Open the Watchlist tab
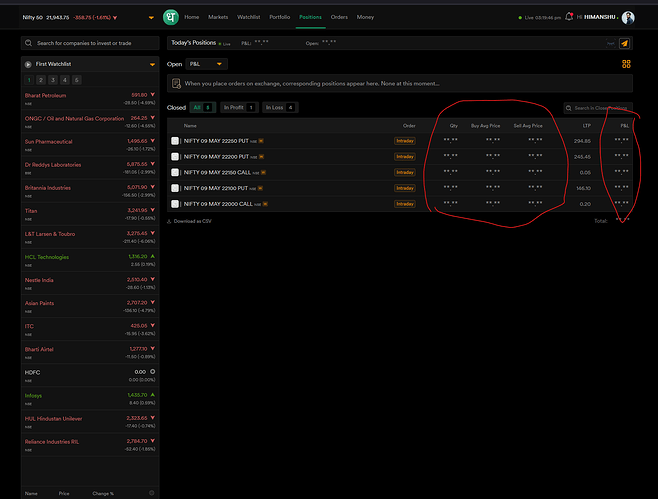The image size is (658, 499). [248, 17]
